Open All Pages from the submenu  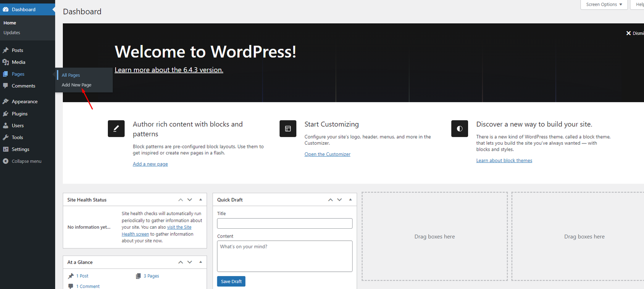point(71,75)
